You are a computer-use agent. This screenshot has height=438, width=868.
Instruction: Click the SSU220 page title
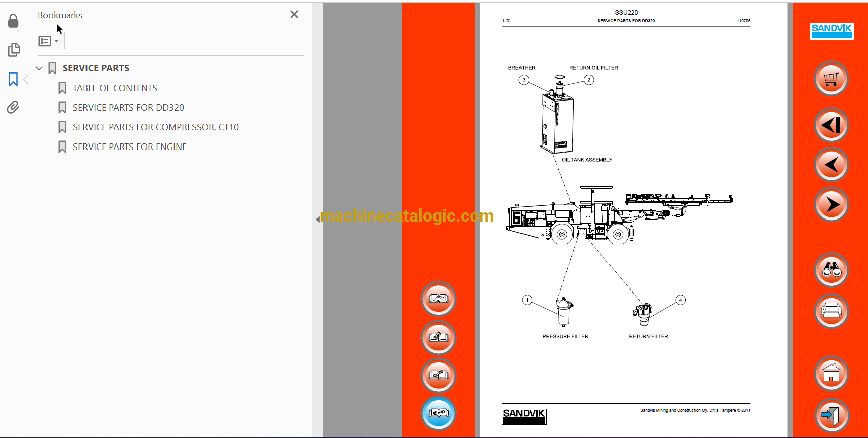click(x=626, y=13)
